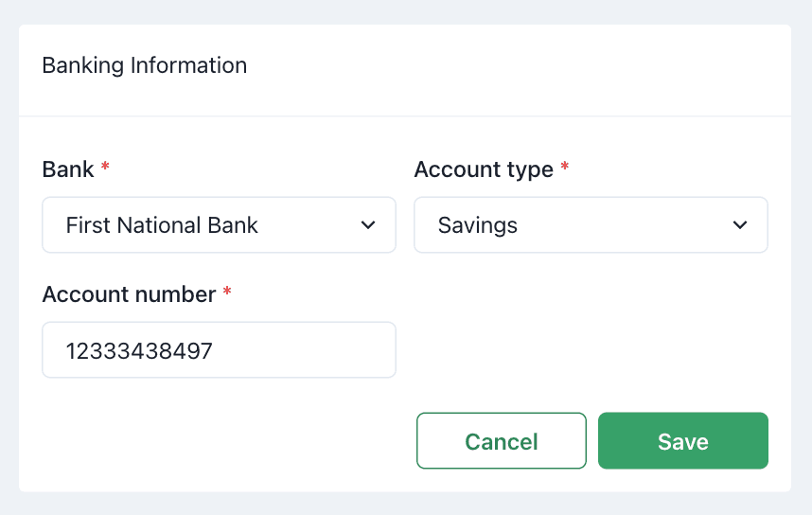Select the First National Bank text
This screenshot has height=515, width=812.
coord(162,225)
